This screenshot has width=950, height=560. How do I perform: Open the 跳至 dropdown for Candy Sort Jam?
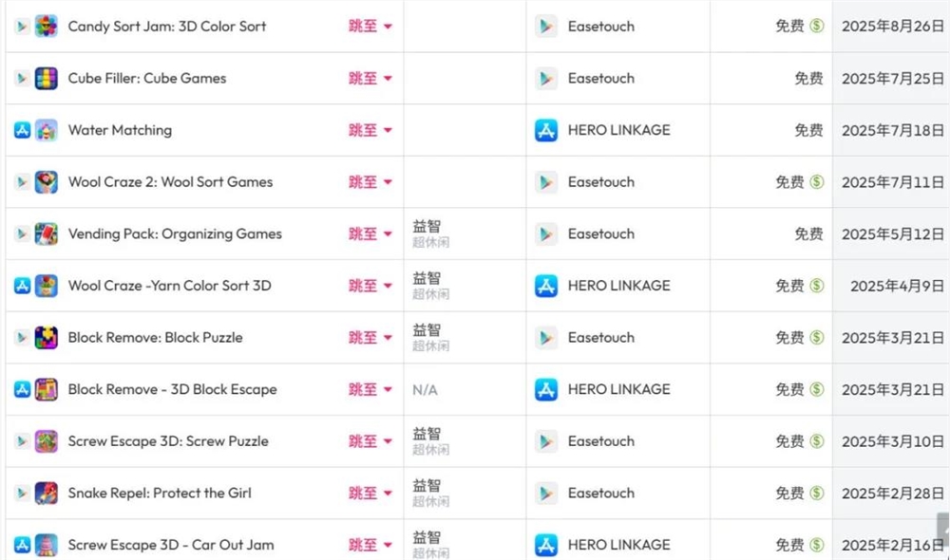click(x=370, y=27)
